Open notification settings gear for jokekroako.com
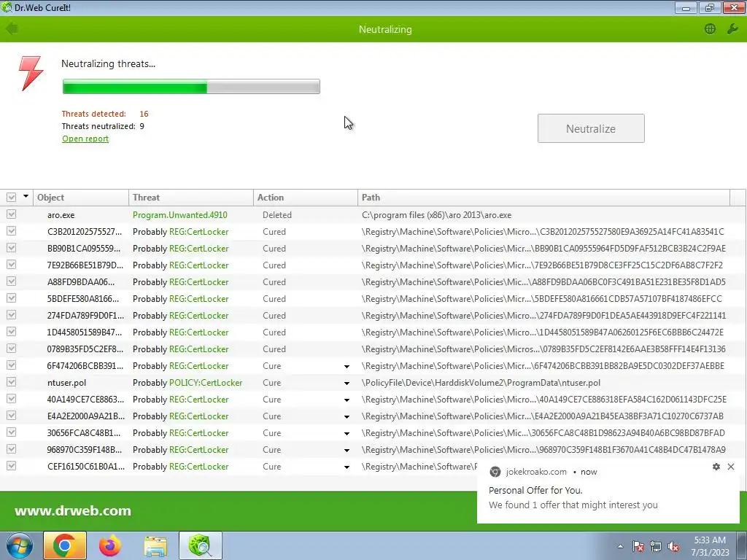Image resolution: width=747 pixels, height=560 pixels. (716, 467)
